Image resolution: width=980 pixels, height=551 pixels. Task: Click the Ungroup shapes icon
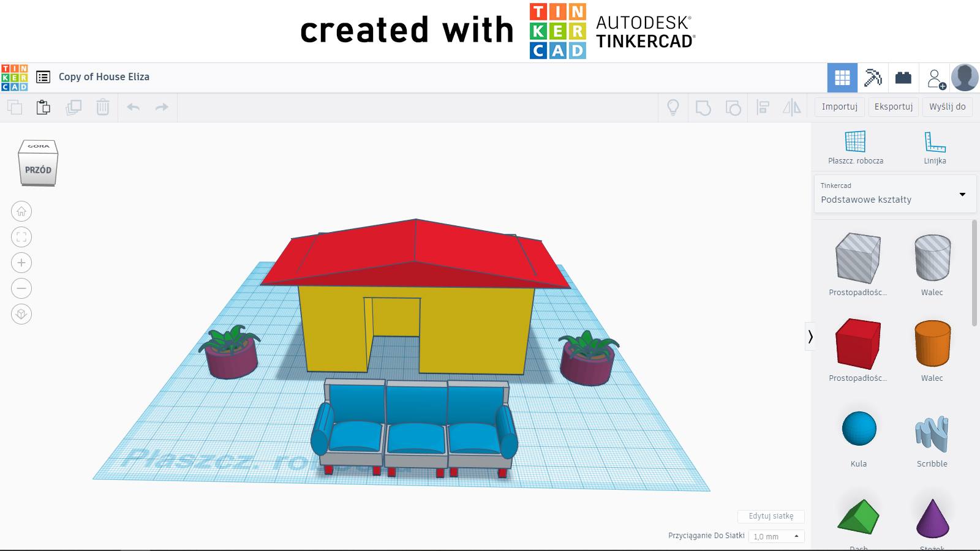[733, 108]
